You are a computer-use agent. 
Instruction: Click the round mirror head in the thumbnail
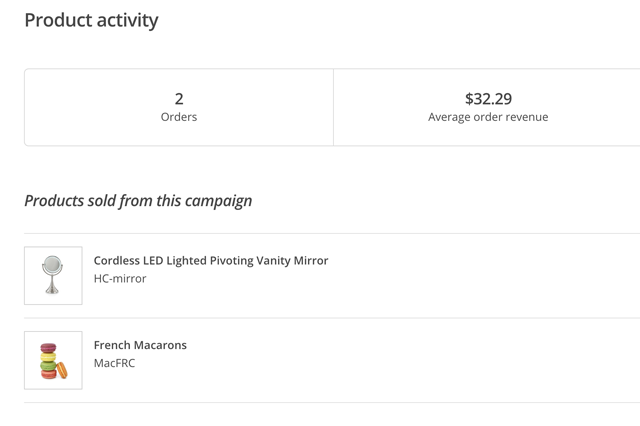52,266
